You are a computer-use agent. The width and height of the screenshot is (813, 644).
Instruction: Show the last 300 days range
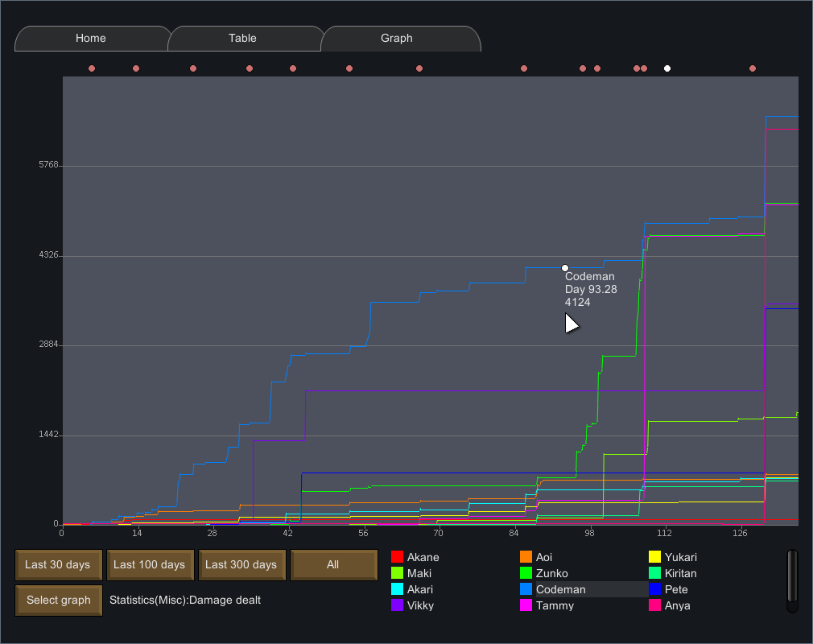(x=241, y=564)
